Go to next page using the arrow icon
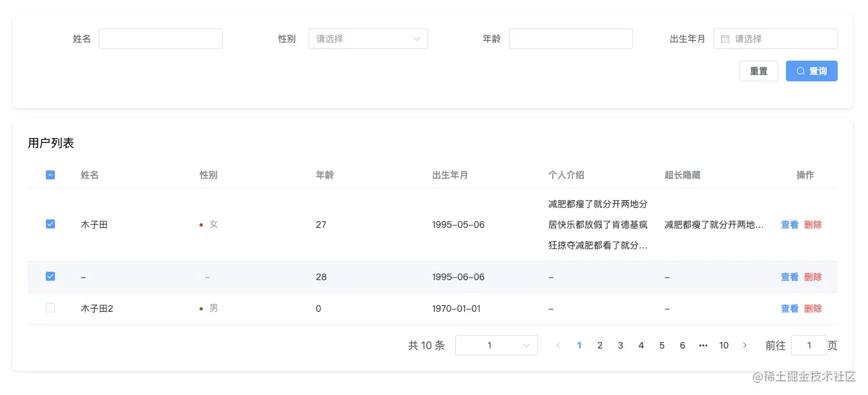Screen dimensions: 868x395 pyautogui.click(x=745, y=345)
